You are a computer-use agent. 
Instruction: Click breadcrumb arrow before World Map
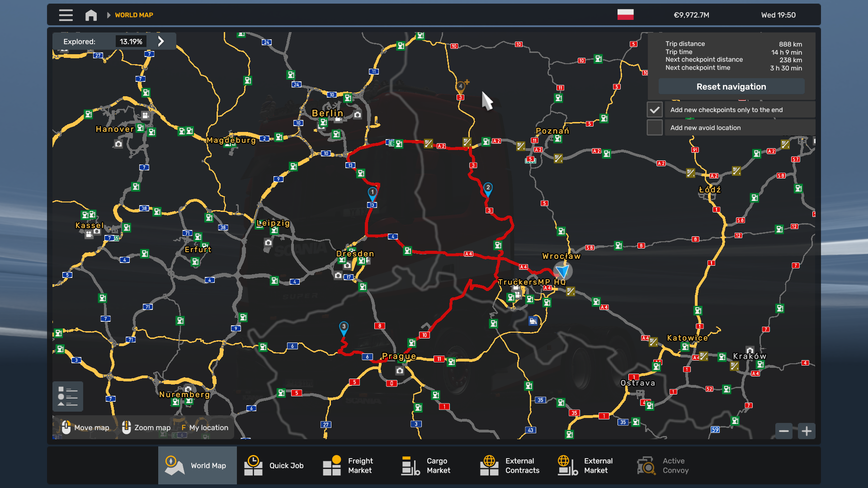pyautogui.click(x=108, y=15)
